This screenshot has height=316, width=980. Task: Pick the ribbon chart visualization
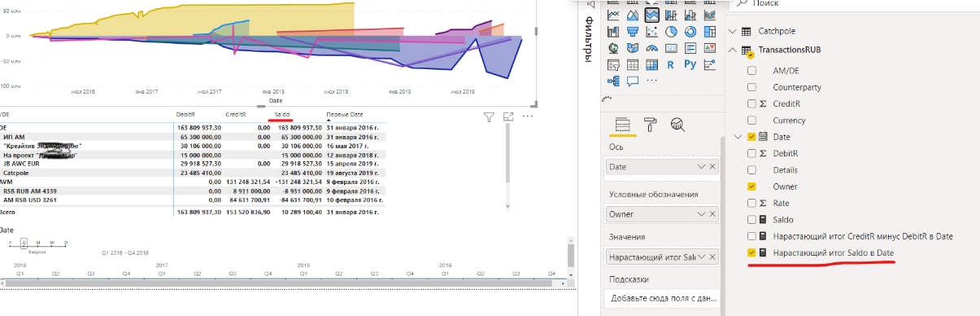[x=710, y=15]
